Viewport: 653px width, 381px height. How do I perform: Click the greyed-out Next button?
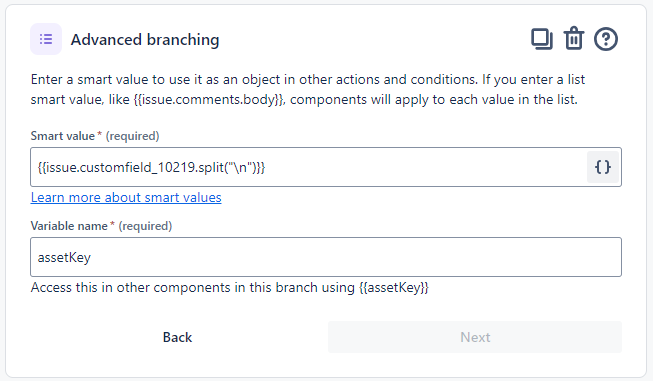click(x=475, y=337)
